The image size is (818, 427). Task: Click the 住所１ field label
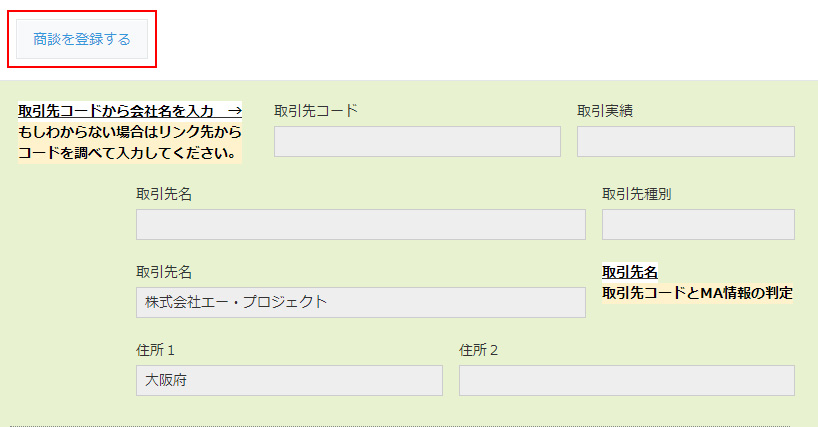click(x=156, y=351)
